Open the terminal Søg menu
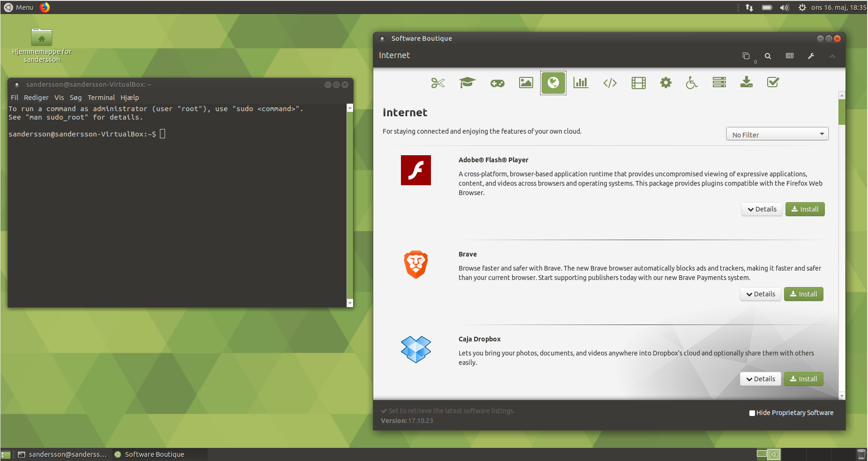This screenshot has width=868, height=461. click(75, 98)
